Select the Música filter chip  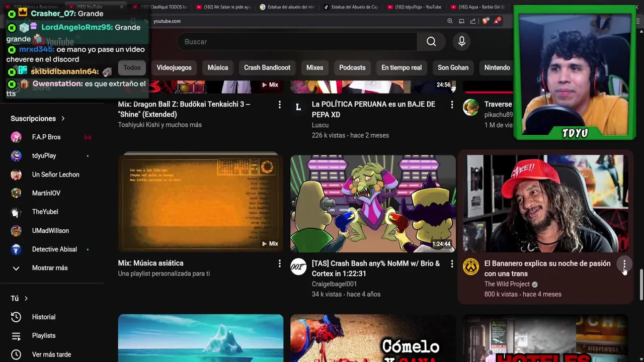218,67
